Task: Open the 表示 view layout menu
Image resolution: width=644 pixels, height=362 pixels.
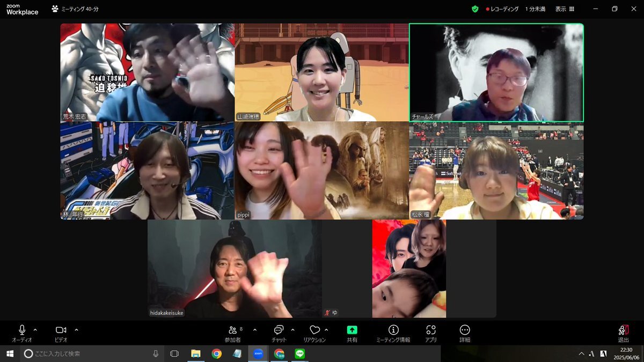Action: pyautogui.click(x=565, y=9)
